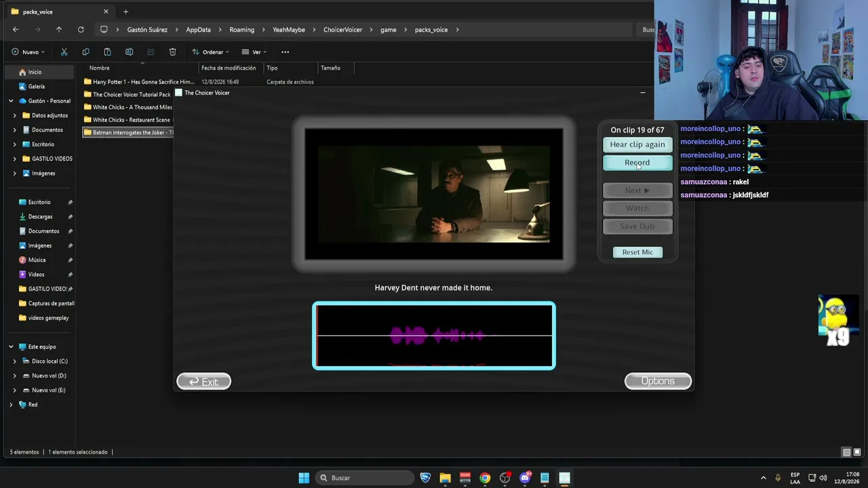This screenshot has height=488, width=868.
Task: Click the Paste clipboard icon
Action: click(x=107, y=52)
